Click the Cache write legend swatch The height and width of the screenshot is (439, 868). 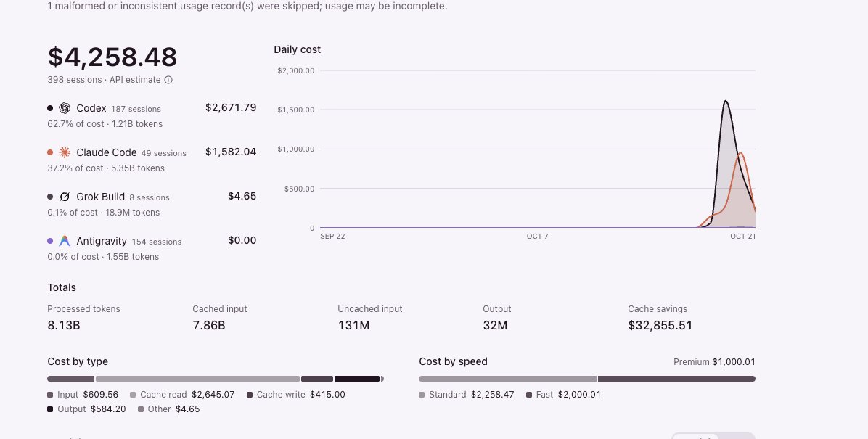(x=250, y=395)
